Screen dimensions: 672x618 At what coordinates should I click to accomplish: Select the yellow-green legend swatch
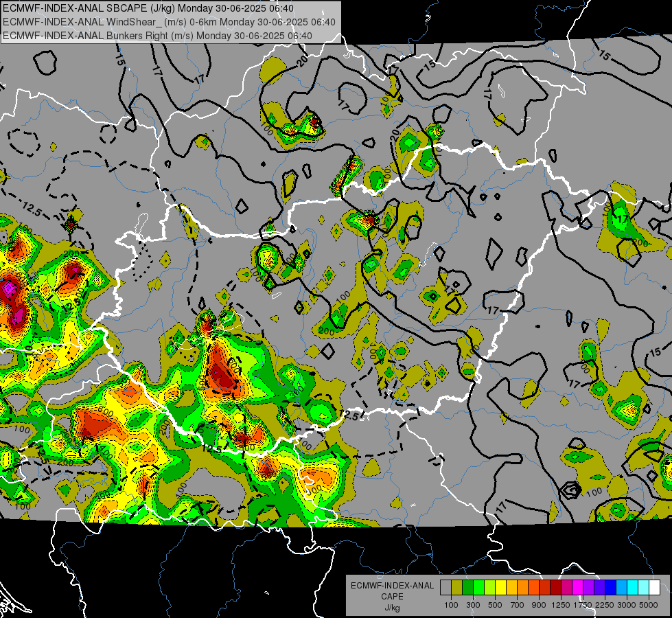(x=489, y=588)
